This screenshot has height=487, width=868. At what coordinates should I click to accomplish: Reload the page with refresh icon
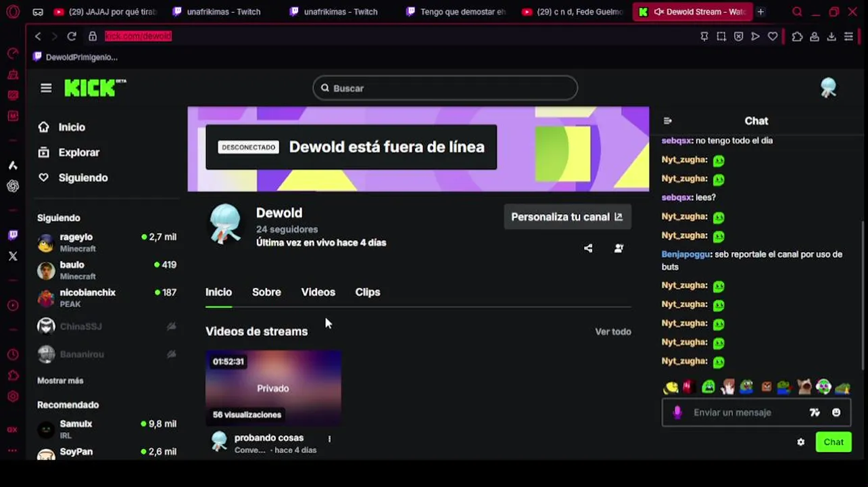(72, 37)
